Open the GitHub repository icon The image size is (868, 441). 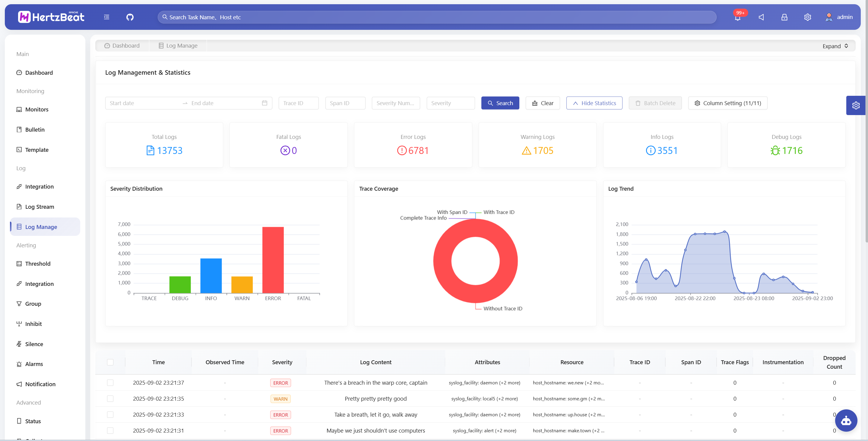(x=130, y=17)
